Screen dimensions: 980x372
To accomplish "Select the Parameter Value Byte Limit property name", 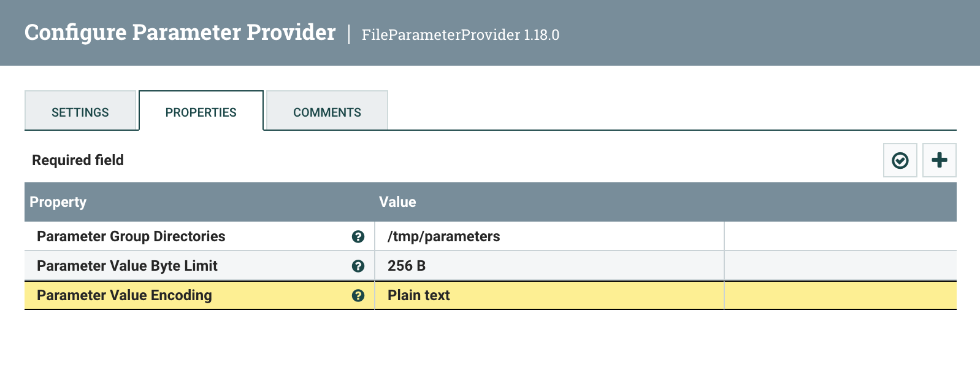I will 127,266.
